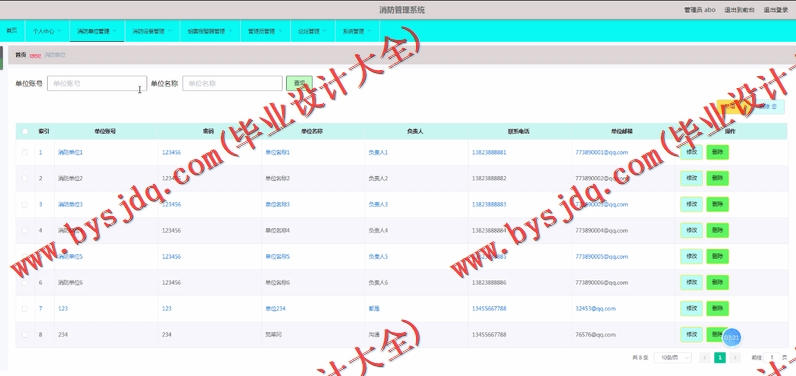796x376 pixels.
Task: Open the 首页 nav tab
Action: pyautogui.click(x=11, y=31)
